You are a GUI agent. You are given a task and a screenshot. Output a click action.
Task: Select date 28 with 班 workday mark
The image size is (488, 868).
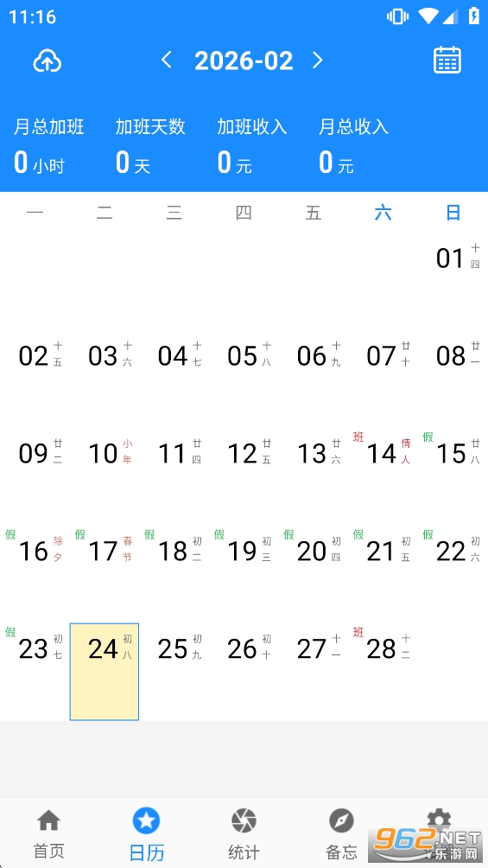point(383,672)
